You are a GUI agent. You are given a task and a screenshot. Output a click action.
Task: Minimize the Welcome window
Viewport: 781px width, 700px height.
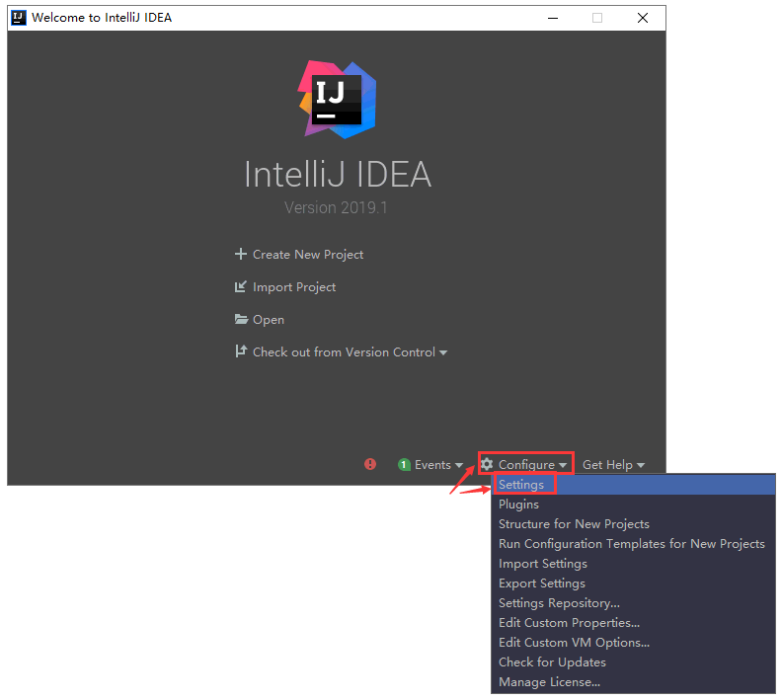click(552, 18)
